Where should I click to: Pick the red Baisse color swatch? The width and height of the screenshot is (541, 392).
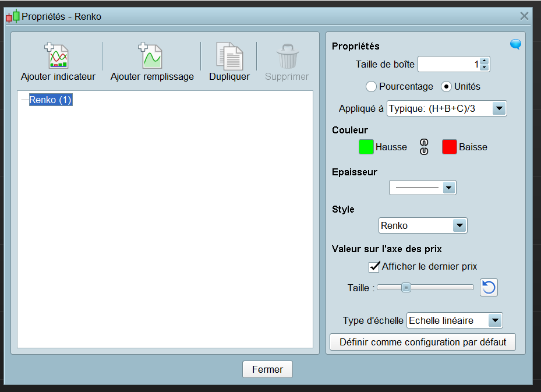tap(449, 147)
